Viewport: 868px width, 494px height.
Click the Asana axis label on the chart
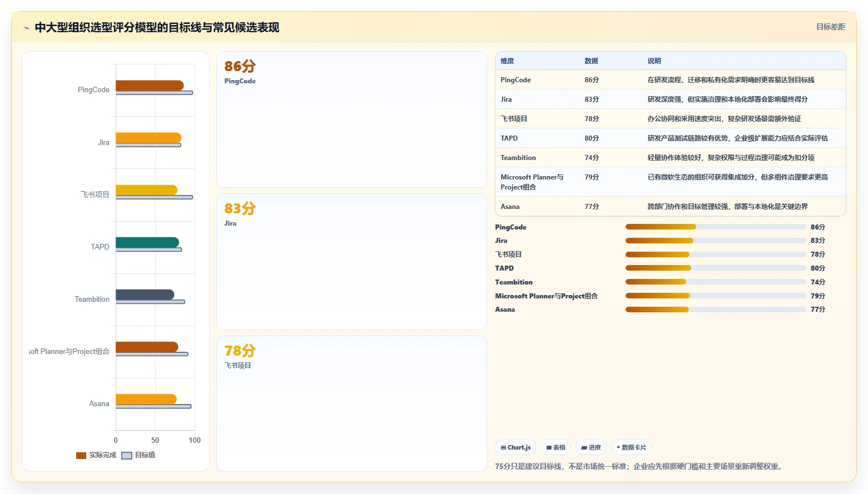click(x=99, y=404)
